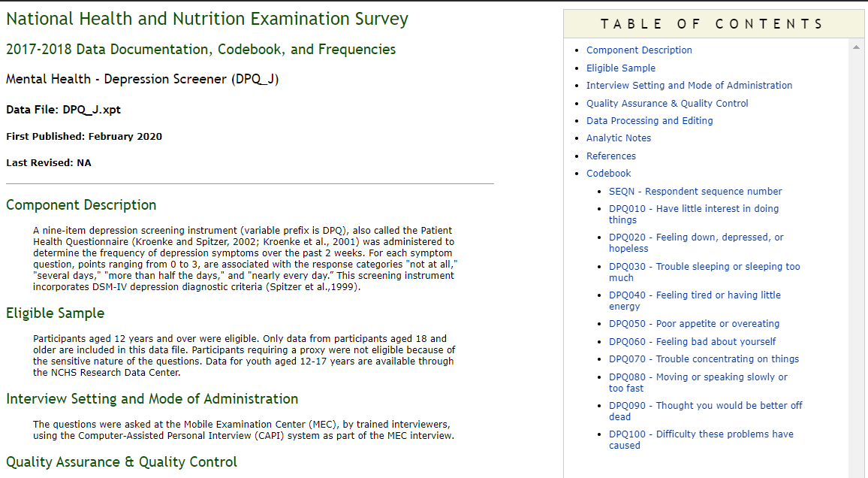Jump to DPQ070 trouble concentrating link
The height and width of the screenshot is (478, 868).
[x=704, y=359]
